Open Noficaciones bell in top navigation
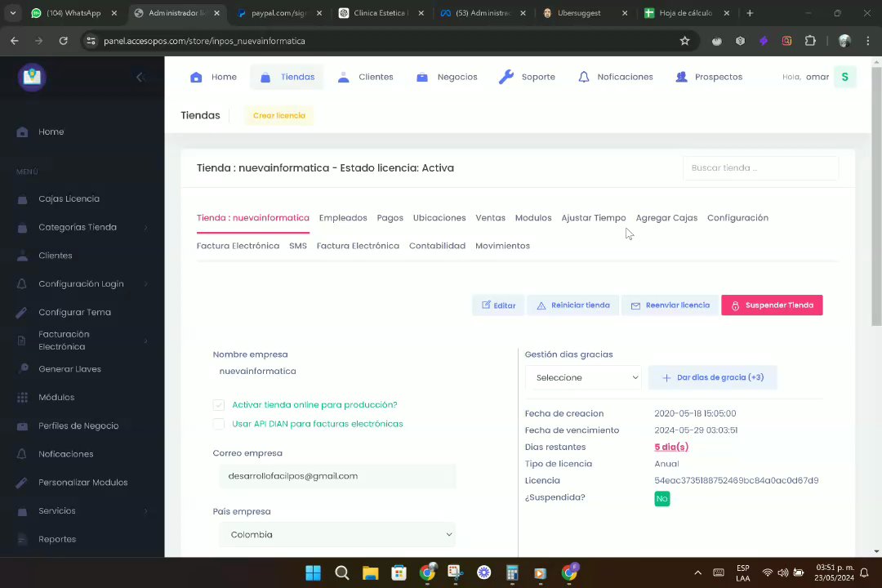 [584, 77]
